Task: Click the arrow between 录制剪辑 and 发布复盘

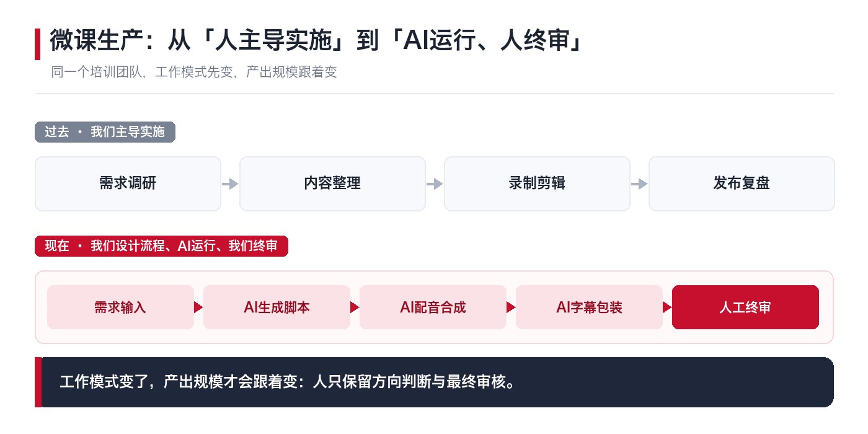Action: point(639,184)
